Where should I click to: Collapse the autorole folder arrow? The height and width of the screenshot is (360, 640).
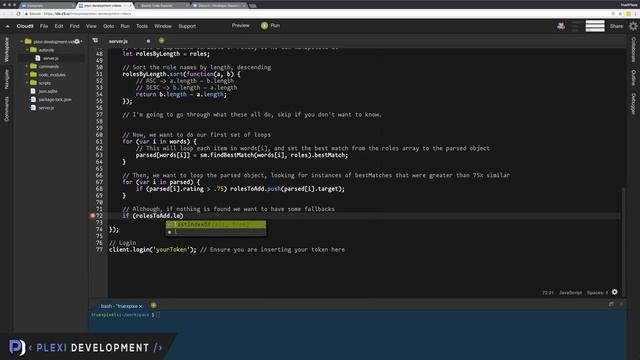(x=27, y=50)
